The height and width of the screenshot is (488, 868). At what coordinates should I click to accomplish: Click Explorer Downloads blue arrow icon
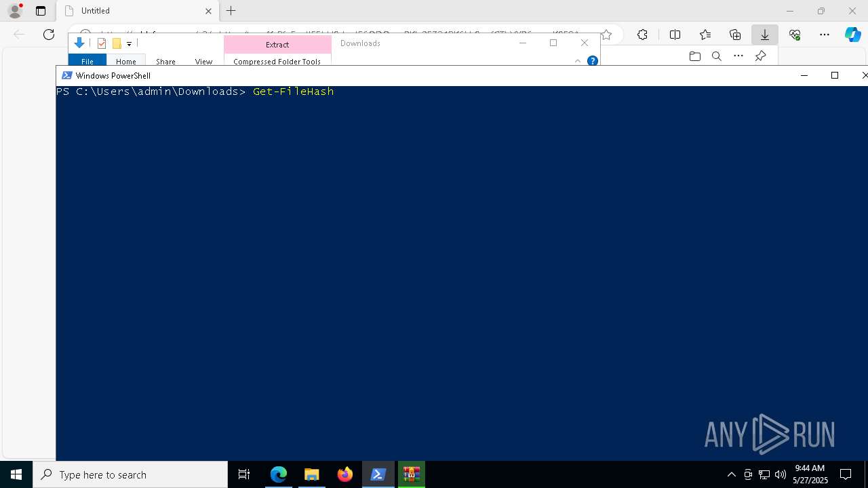click(79, 43)
